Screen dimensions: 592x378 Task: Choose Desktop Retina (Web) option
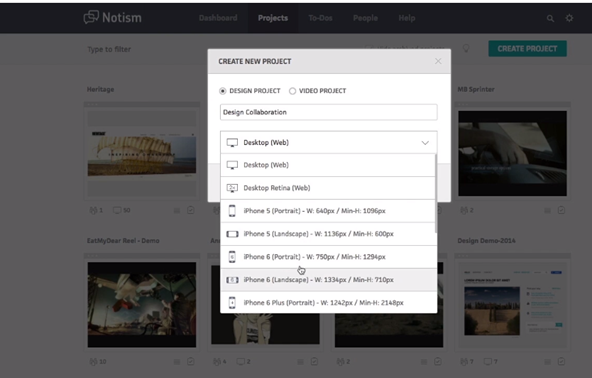[x=328, y=188]
